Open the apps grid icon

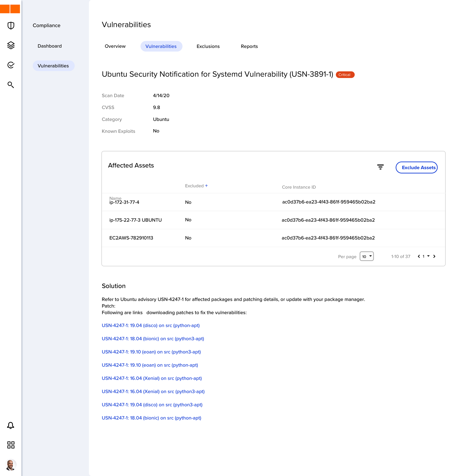(x=11, y=445)
